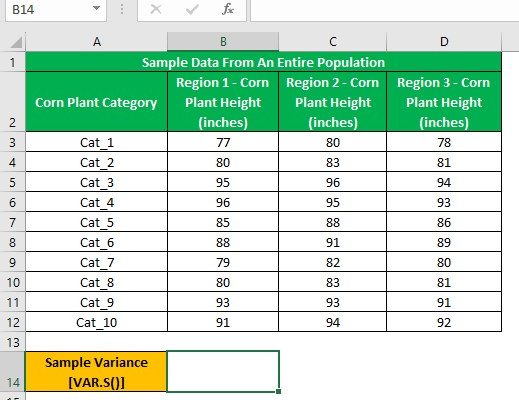519x400 pixels.
Task: Click Region 3 value 78 for Cat_1
Action: coord(444,142)
